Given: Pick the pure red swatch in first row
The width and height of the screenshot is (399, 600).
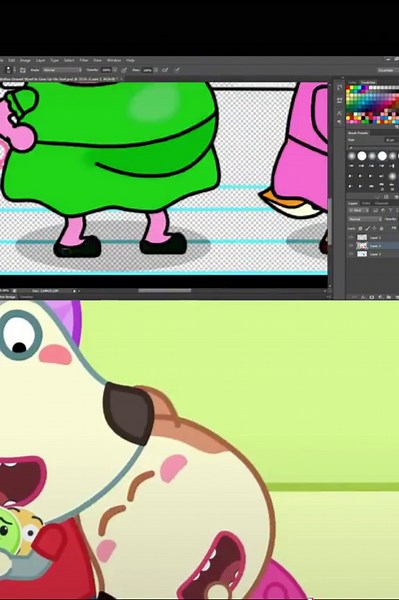Looking at the screenshot, I should pos(348,88).
